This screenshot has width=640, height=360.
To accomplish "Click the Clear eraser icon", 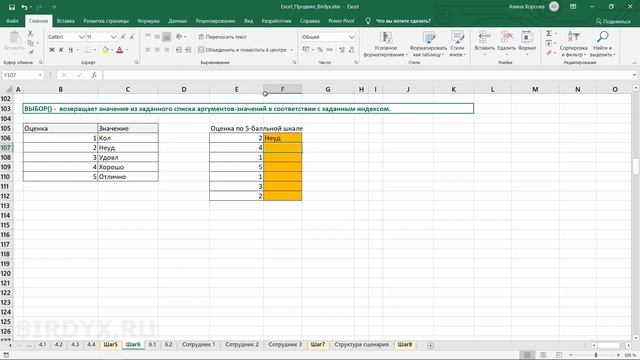I will pyautogui.click(x=549, y=52).
